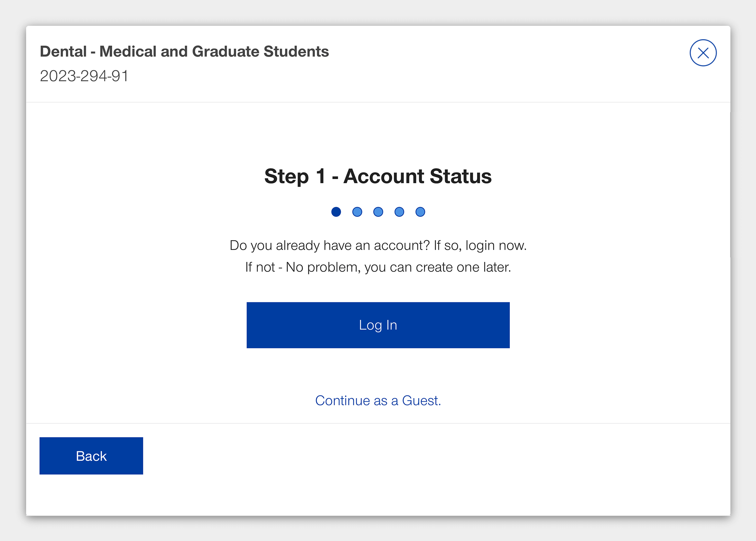
Task: Select the first filled progress dot
Action: 336,212
